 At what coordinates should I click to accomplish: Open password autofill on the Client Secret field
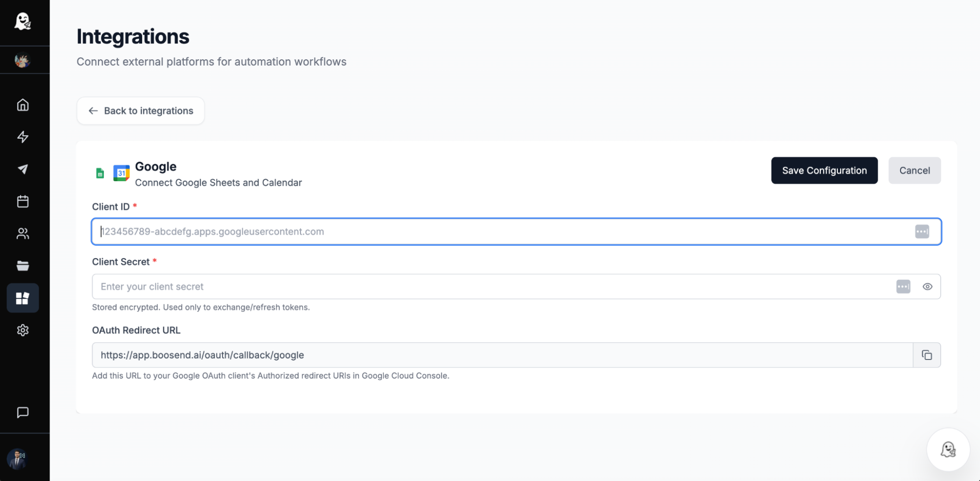[x=903, y=287]
